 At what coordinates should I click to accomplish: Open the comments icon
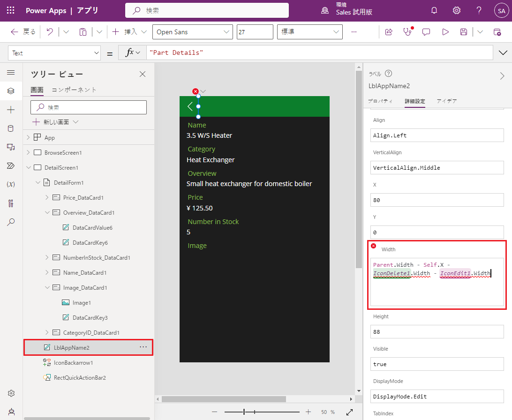tap(426, 32)
